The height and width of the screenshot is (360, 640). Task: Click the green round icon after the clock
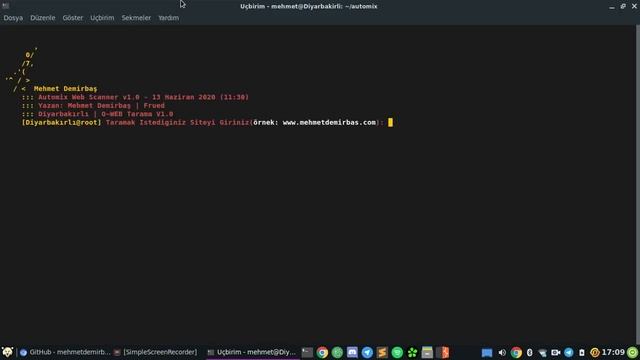point(632,352)
